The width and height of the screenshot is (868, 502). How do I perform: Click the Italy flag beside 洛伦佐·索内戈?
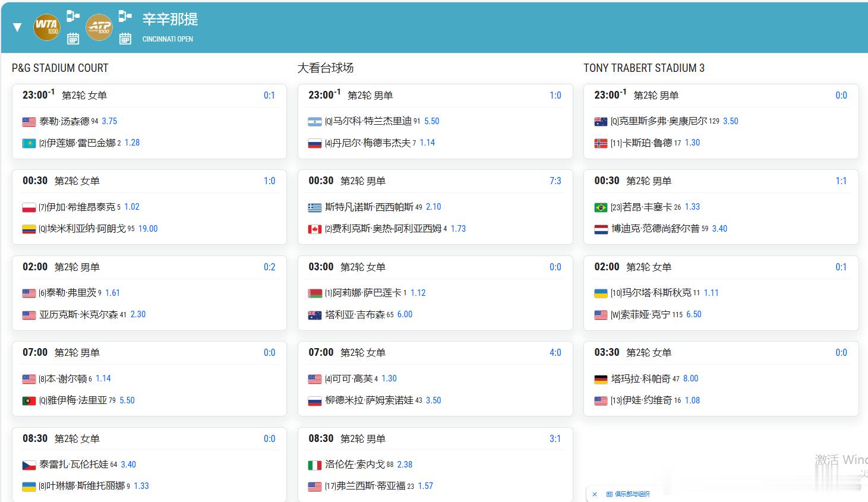click(315, 465)
